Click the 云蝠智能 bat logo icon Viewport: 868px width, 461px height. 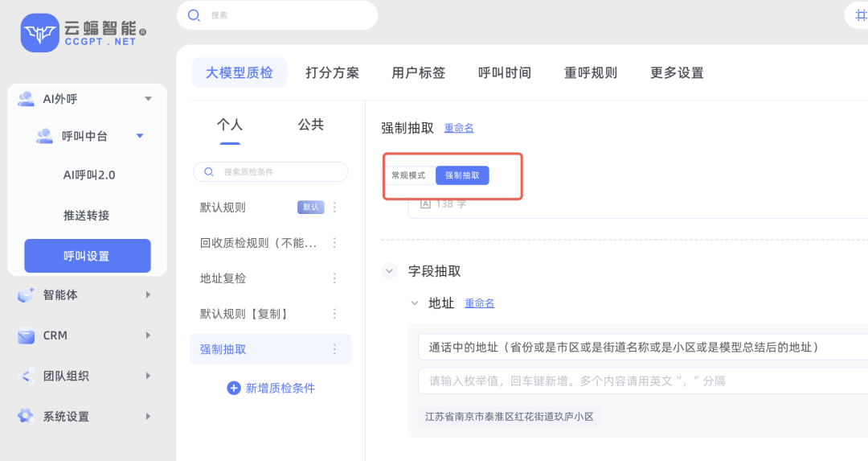pyautogui.click(x=40, y=33)
